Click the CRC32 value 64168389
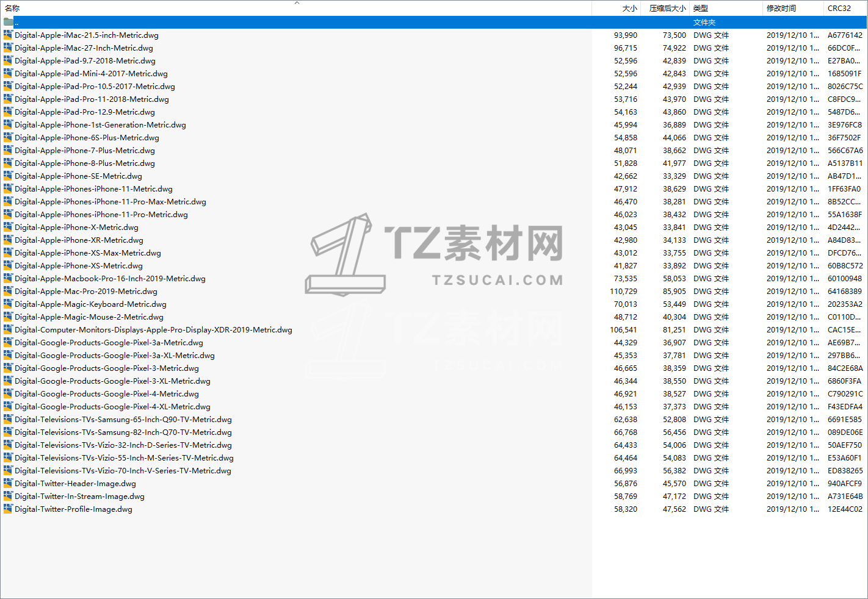868x599 pixels. coord(845,292)
